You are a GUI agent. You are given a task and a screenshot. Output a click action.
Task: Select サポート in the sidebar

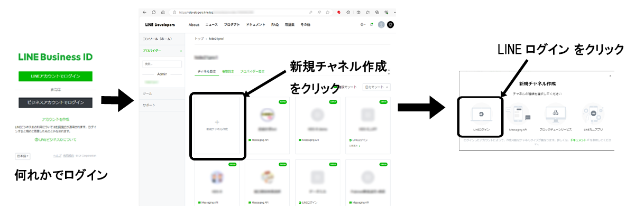tap(162, 105)
